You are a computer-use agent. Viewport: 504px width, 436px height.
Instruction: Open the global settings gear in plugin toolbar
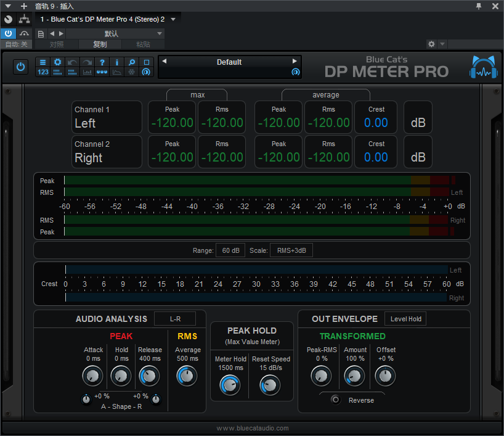(57, 62)
